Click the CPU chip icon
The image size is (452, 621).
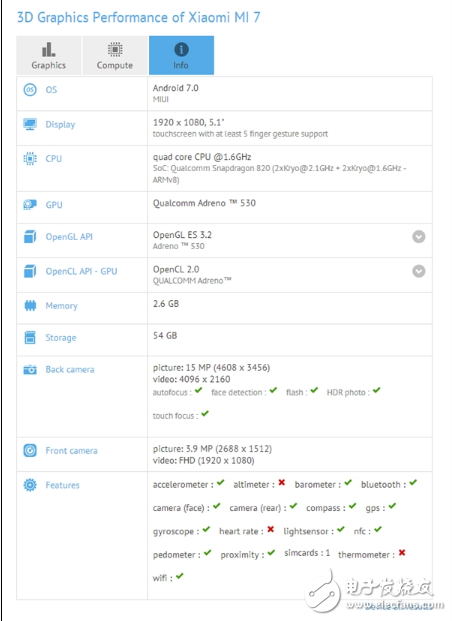tap(30, 159)
